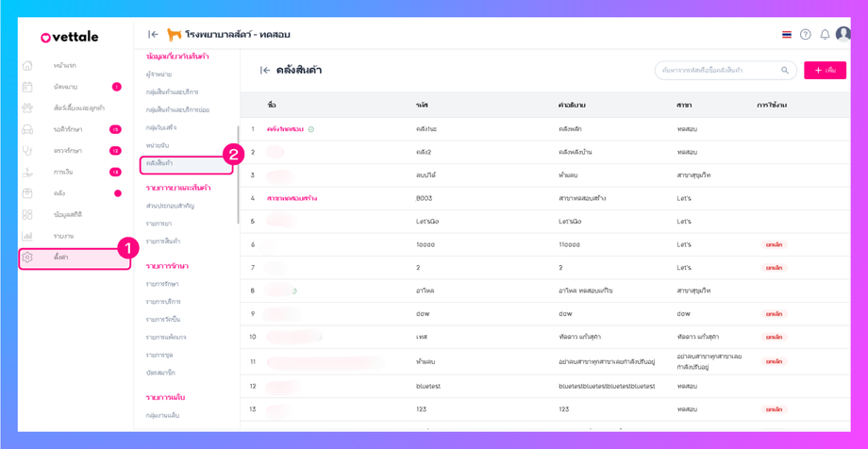
Task: Open the reports bar chart icon
Action: (27, 236)
